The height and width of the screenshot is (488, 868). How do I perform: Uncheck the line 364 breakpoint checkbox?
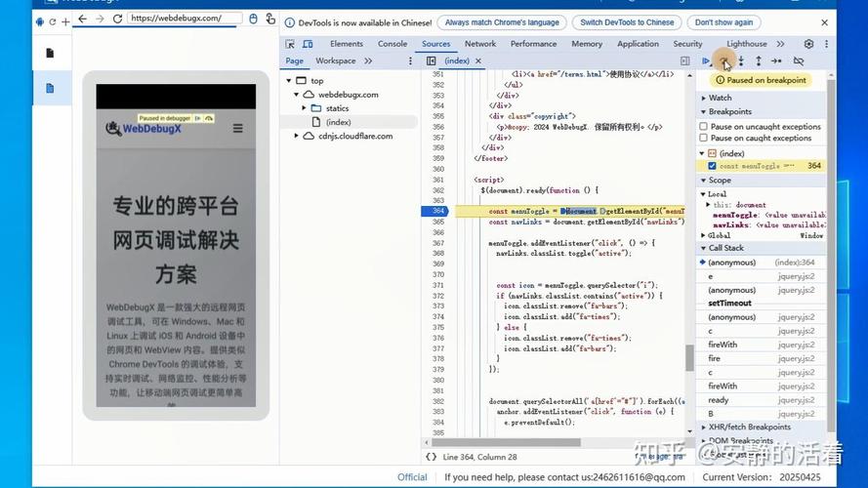712,166
